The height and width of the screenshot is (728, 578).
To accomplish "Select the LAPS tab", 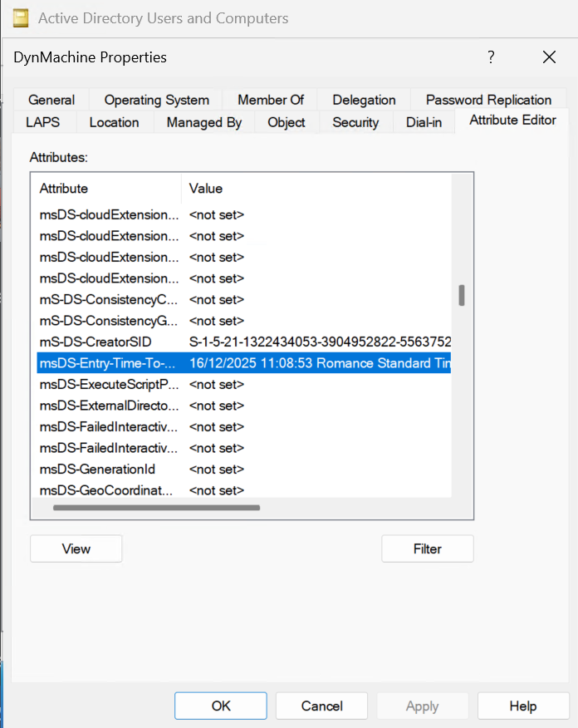I will (x=44, y=121).
